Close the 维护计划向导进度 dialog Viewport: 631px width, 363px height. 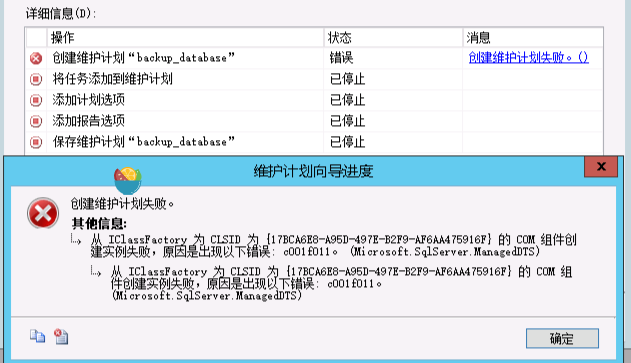[601, 167]
